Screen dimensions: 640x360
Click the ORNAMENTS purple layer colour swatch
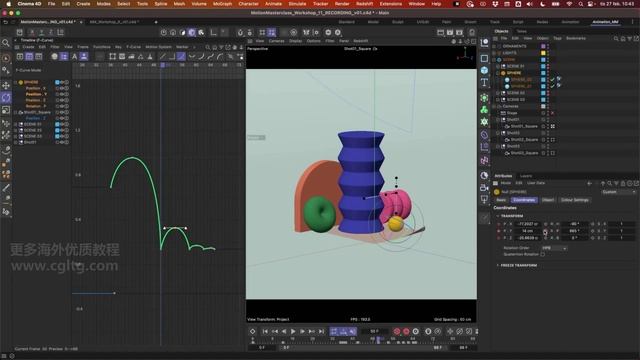543,47
